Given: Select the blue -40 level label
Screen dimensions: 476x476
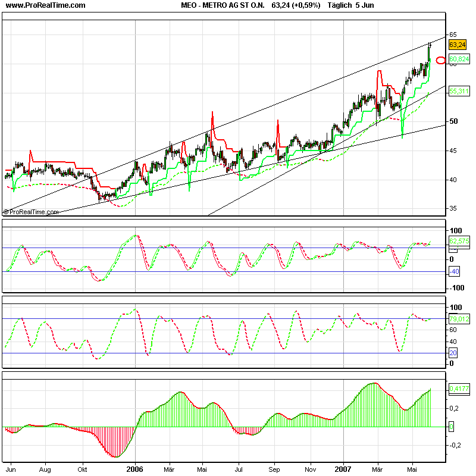Looking at the screenshot, I should coord(454,271).
